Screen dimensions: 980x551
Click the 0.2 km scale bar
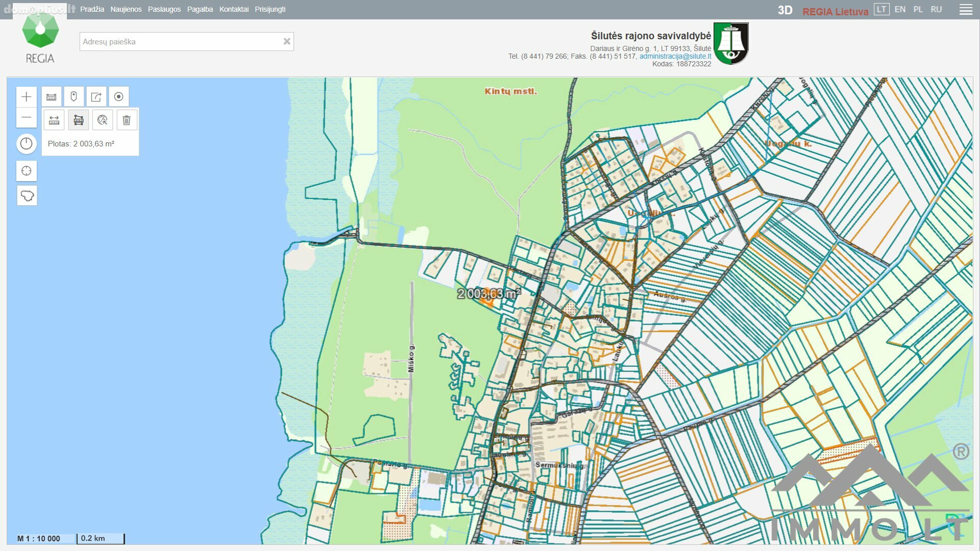(x=101, y=538)
